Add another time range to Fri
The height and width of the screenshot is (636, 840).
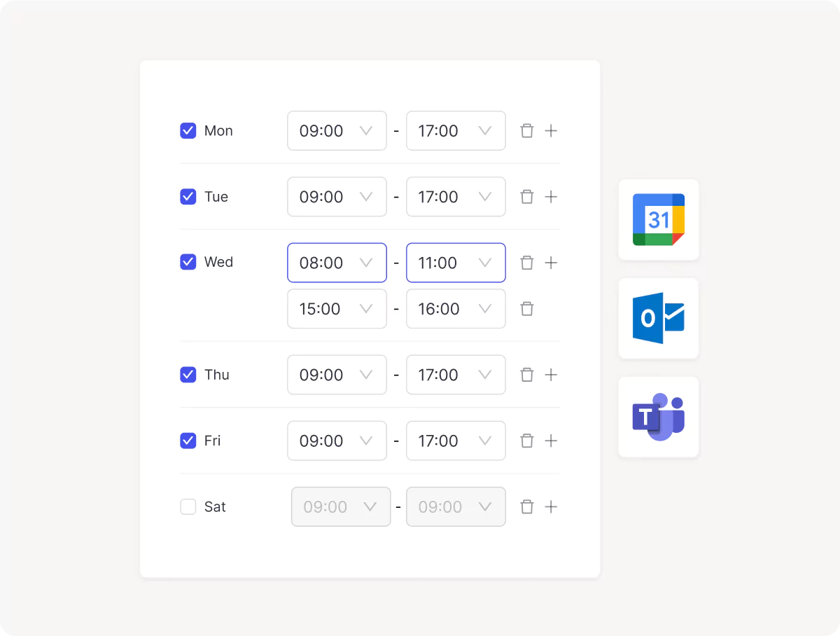pyautogui.click(x=551, y=441)
